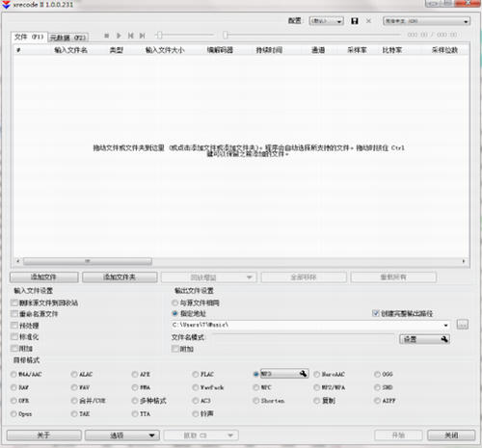Image resolution: width=482 pixels, height=448 pixels.
Task: Click the add folder button
Action: [x=120, y=277]
